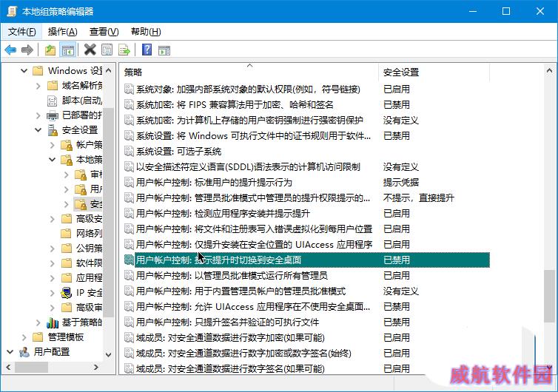Viewport: 558px width, 392px height.
Task: Click the black X Delete toolbar icon
Action: pos(90,50)
